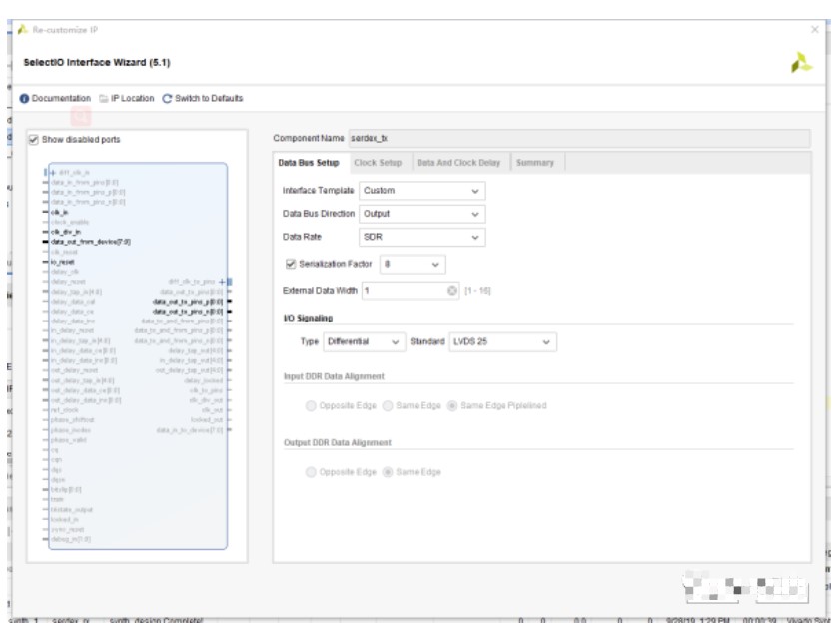Image resolution: width=840 pixels, height=644 pixels.
Task: Click the Component Name field
Action: tap(579, 138)
